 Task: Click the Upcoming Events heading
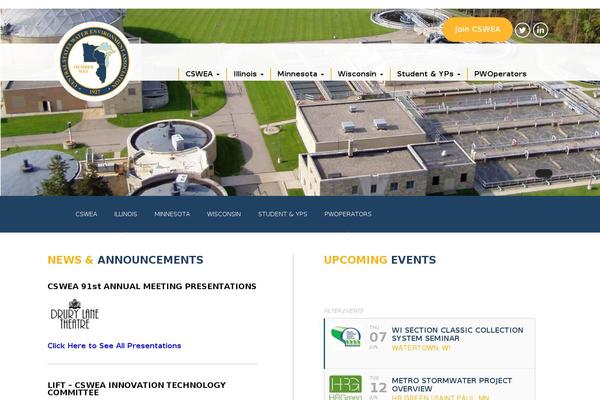[380, 260]
